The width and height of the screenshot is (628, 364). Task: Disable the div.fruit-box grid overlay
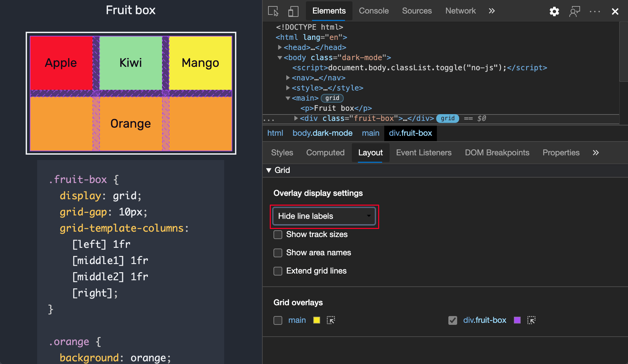pos(452,320)
